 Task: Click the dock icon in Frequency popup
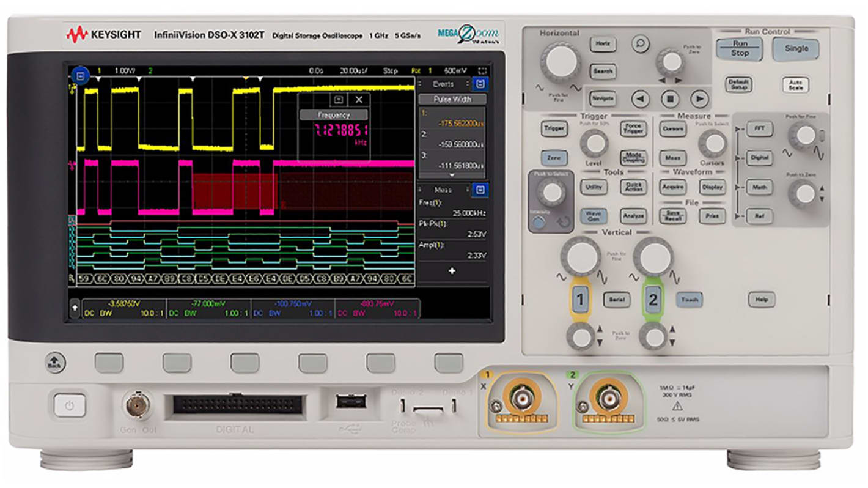339,99
